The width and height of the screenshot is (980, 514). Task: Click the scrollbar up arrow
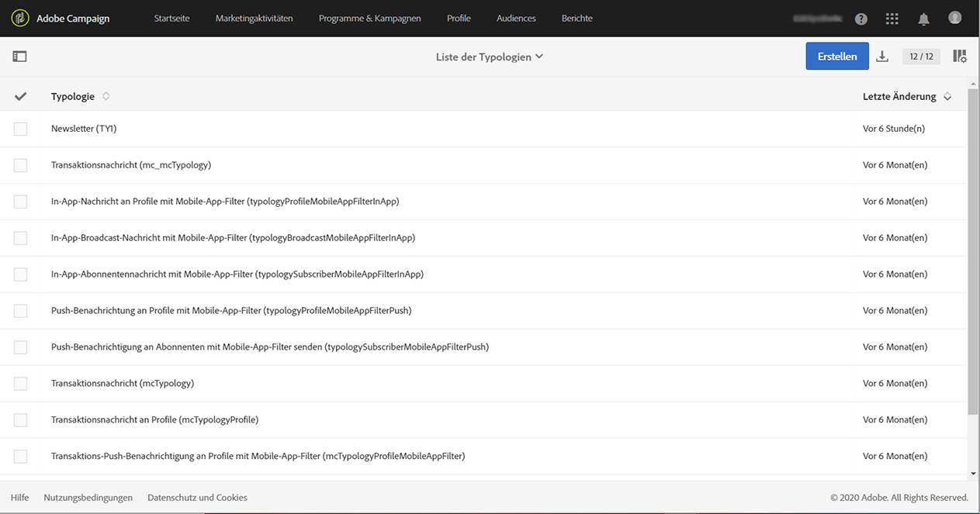pyautogui.click(x=974, y=82)
